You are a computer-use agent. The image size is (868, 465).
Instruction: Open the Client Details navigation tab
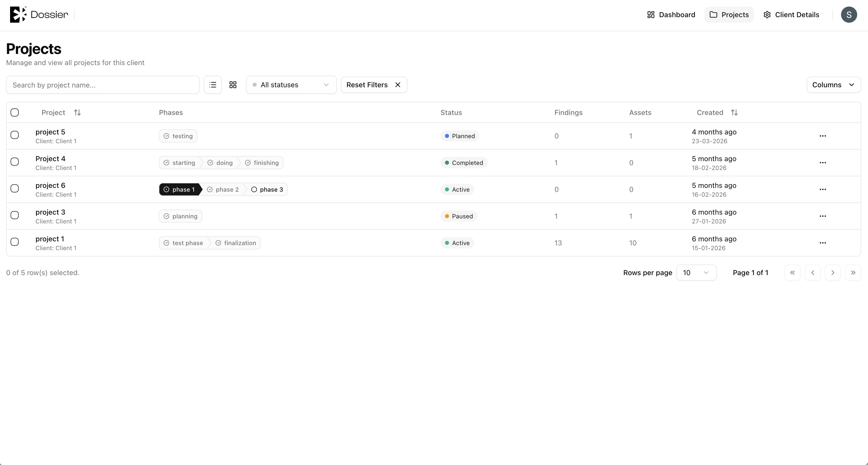791,14
